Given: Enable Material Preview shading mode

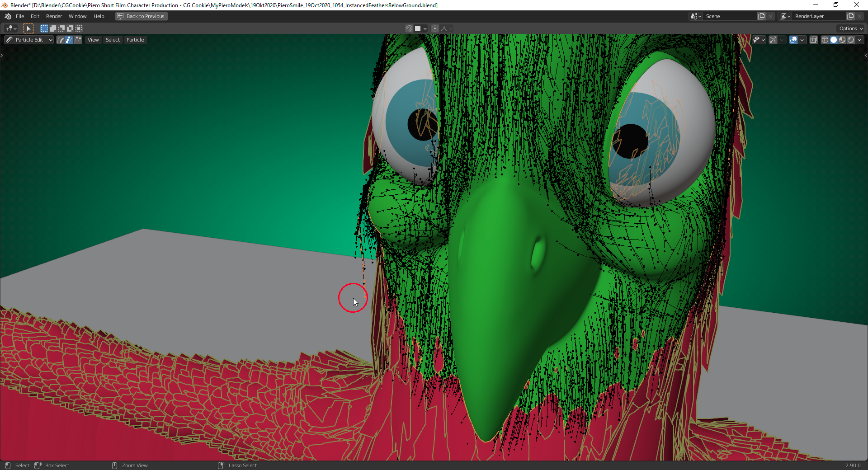Looking at the screenshot, I should coord(842,40).
